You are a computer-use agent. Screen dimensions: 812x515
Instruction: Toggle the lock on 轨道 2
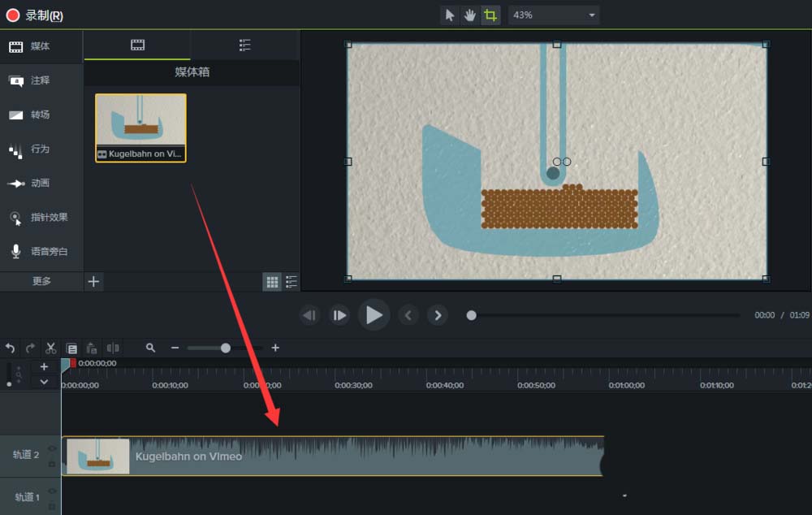click(x=52, y=463)
